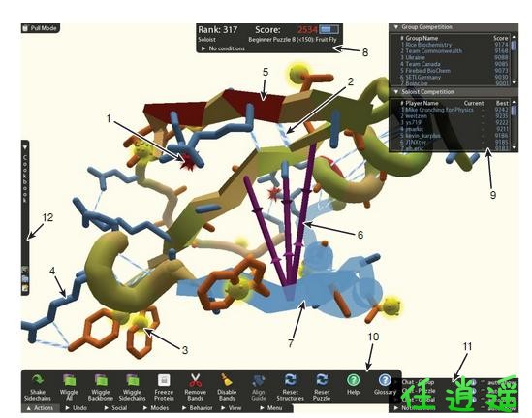Screen dimensions: 532x418
Task: Open the Glossary icon
Action: coord(385,379)
